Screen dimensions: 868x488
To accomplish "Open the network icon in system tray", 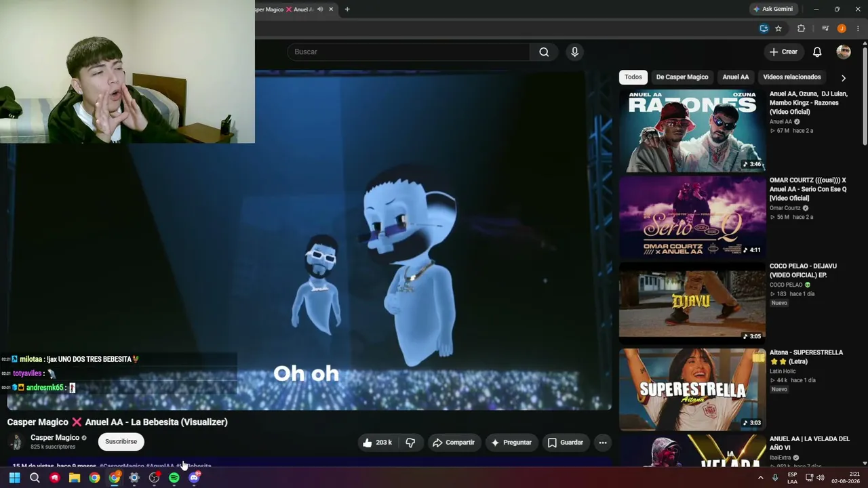I will pyautogui.click(x=808, y=478).
